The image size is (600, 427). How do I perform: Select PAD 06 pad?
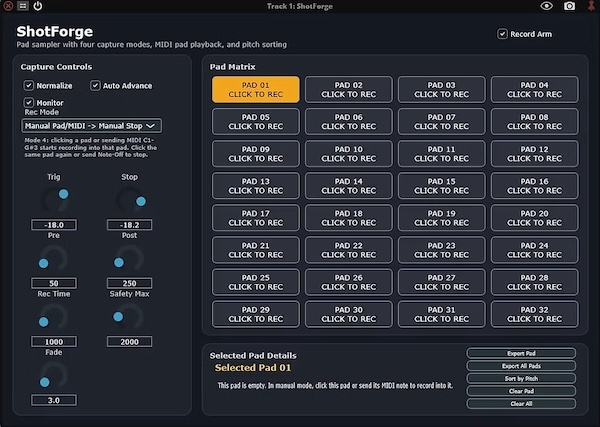(x=349, y=122)
